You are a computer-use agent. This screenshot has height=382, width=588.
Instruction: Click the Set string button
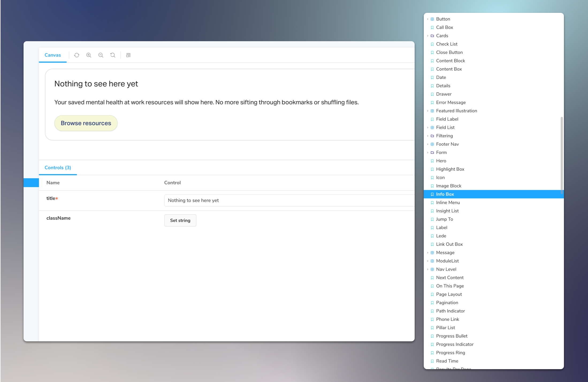(x=180, y=220)
